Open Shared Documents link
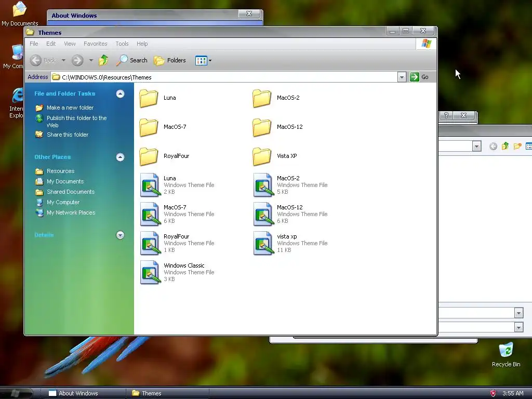 tap(71, 192)
